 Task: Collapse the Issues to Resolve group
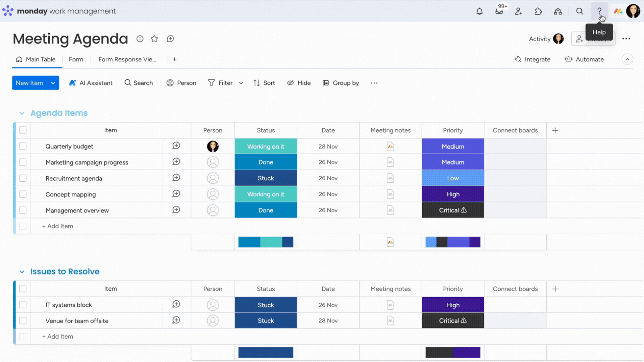(x=22, y=271)
